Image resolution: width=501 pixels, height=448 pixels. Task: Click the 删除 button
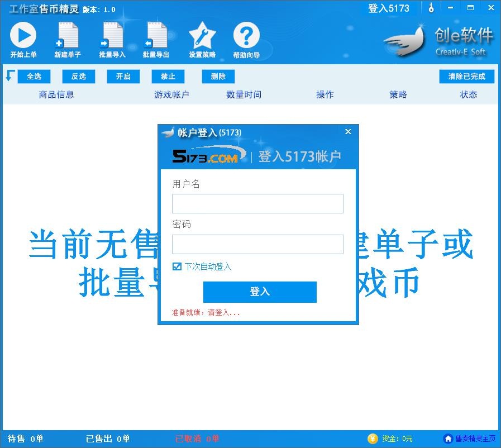pos(218,77)
